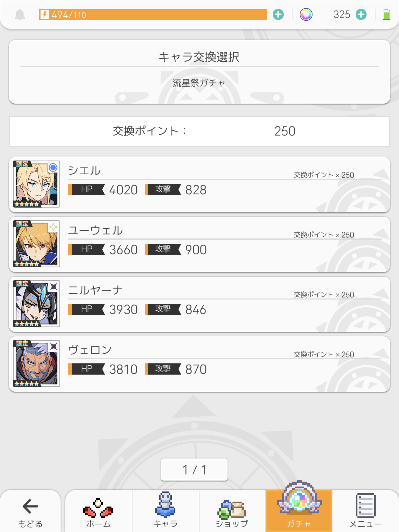Select the シエル character portrait
399x532 pixels.
point(36,184)
